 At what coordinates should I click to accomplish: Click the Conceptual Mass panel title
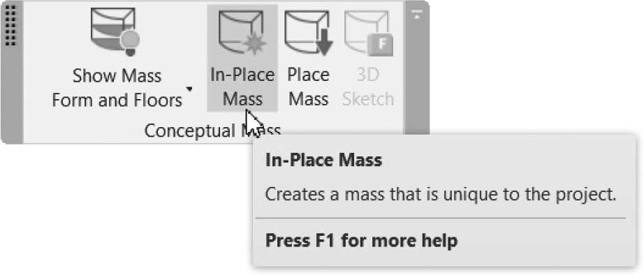point(213,131)
